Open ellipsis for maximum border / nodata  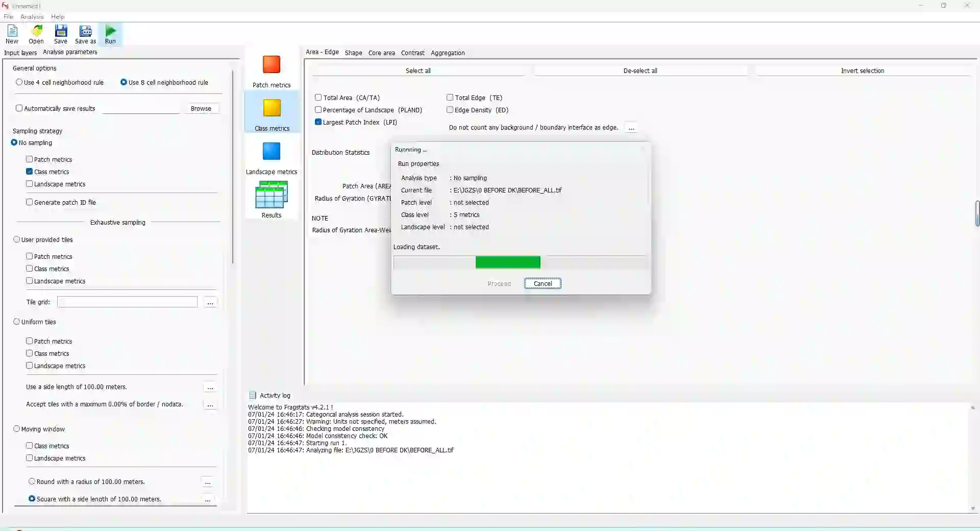[x=210, y=404]
